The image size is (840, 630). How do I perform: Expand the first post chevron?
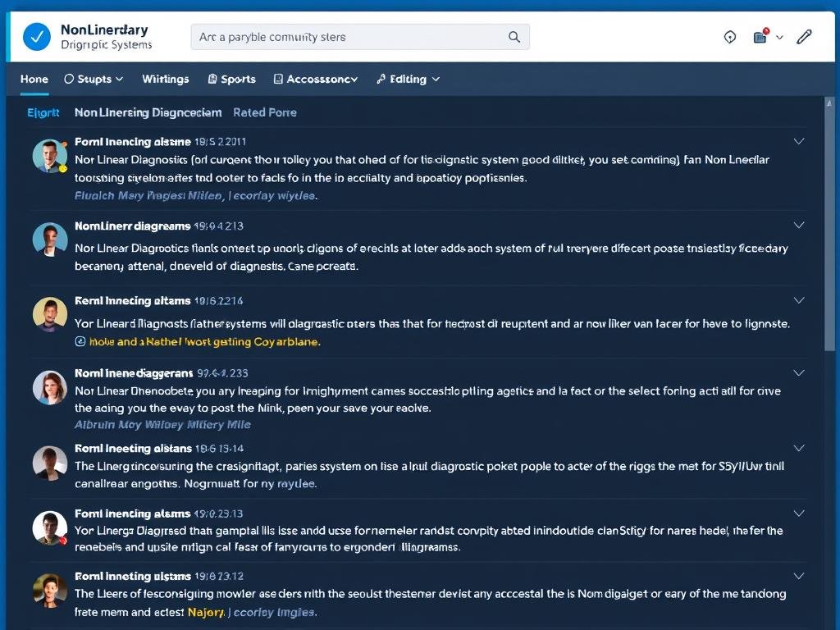pyautogui.click(x=798, y=142)
